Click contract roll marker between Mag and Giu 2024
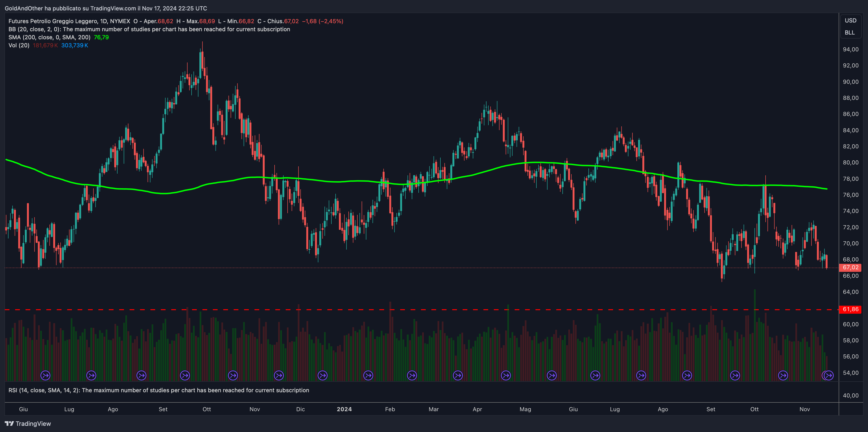Image resolution: width=868 pixels, height=432 pixels. click(552, 375)
